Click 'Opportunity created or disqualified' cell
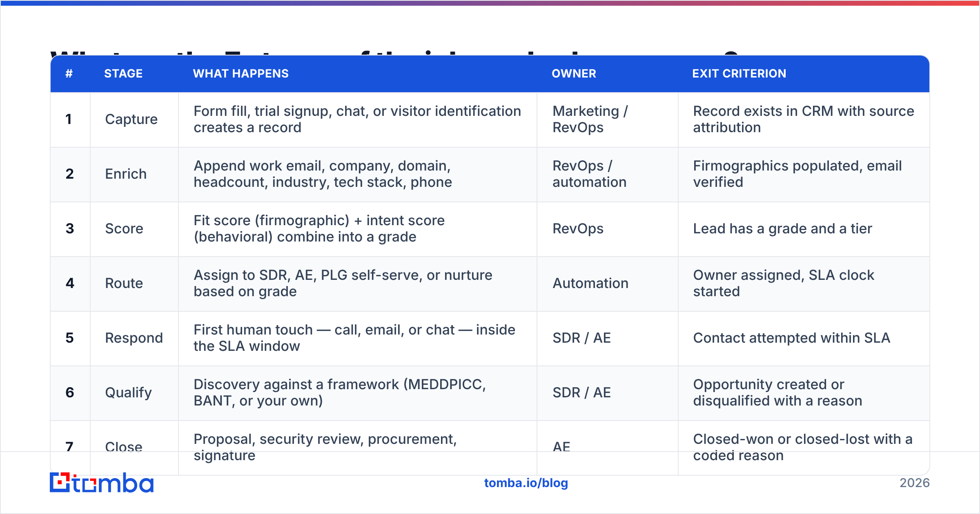 coord(804,393)
